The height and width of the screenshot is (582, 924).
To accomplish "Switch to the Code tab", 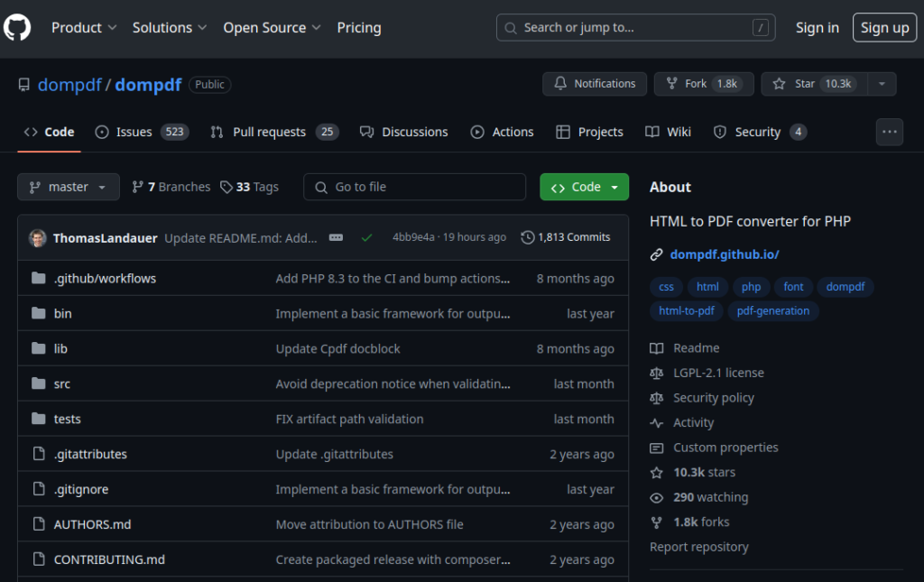I will click(x=49, y=132).
